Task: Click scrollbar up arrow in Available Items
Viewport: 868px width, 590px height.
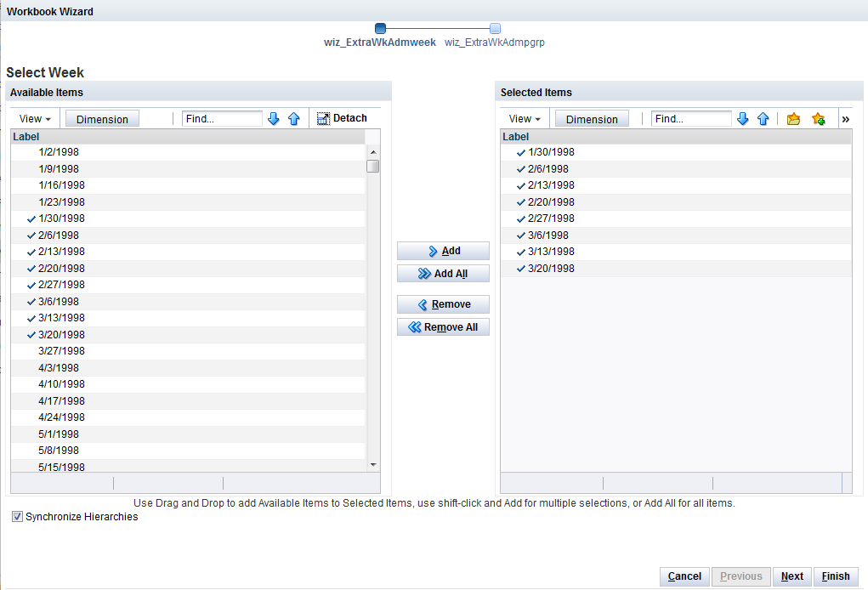Action: [373, 151]
